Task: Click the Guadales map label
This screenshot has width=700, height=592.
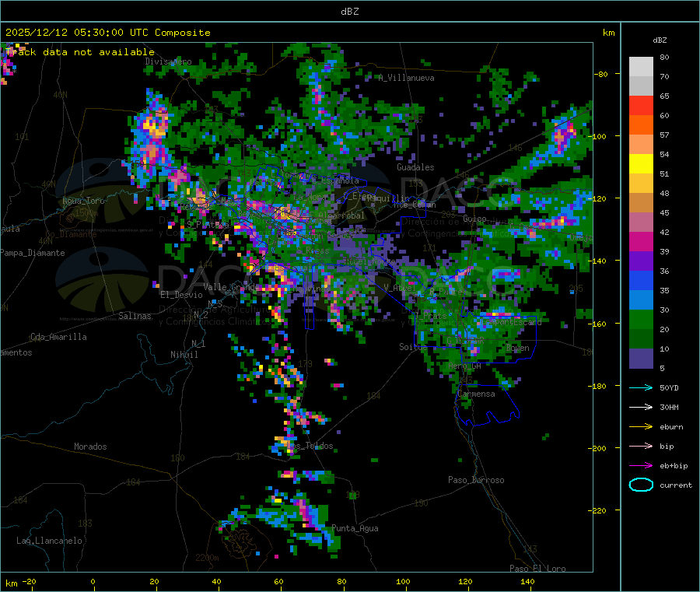Action: tap(415, 167)
